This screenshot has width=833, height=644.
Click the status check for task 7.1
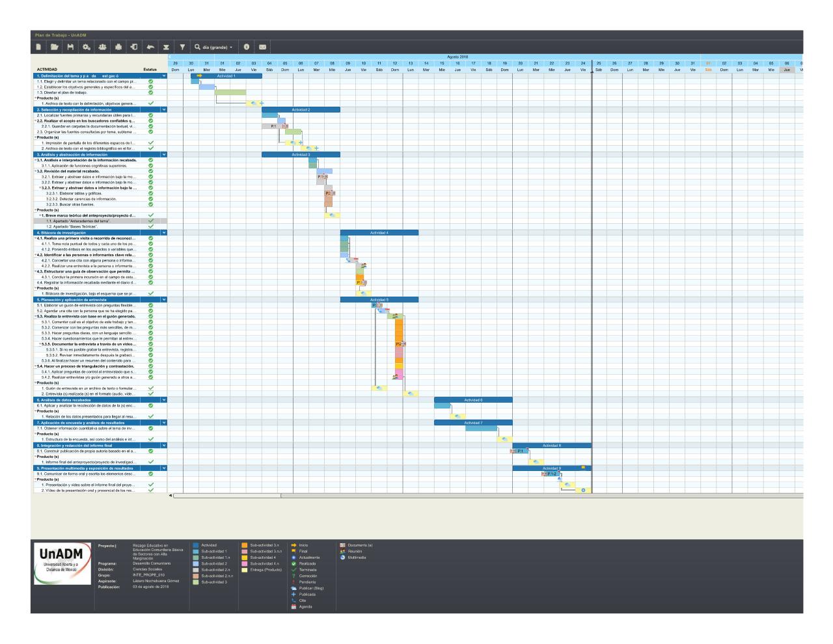pyautogui.click(x=150, y=428)
